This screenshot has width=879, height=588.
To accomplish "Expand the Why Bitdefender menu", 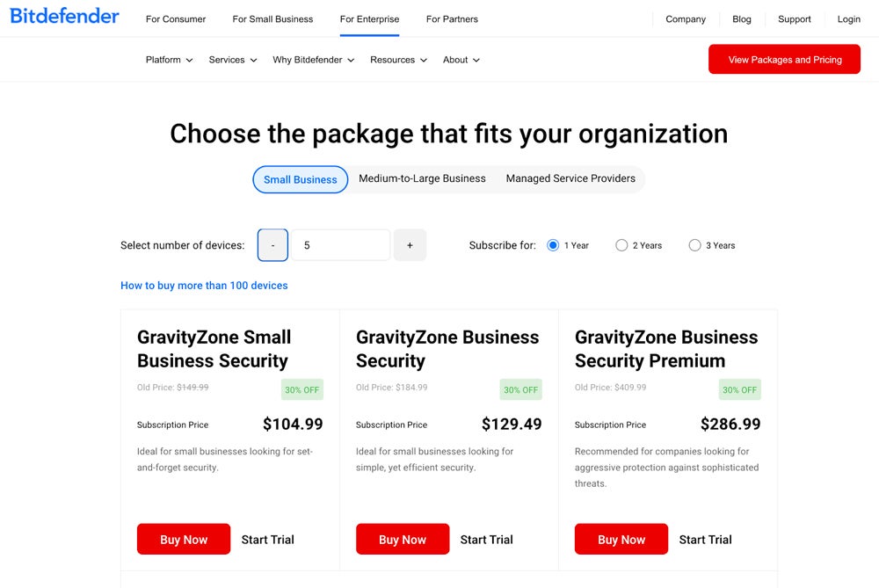I will tap(313, 60).
